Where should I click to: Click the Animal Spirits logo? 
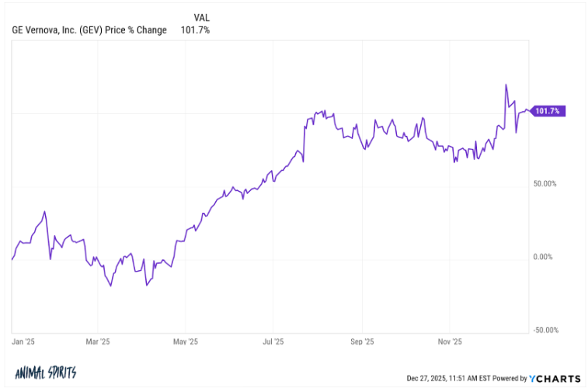(45, 373)
